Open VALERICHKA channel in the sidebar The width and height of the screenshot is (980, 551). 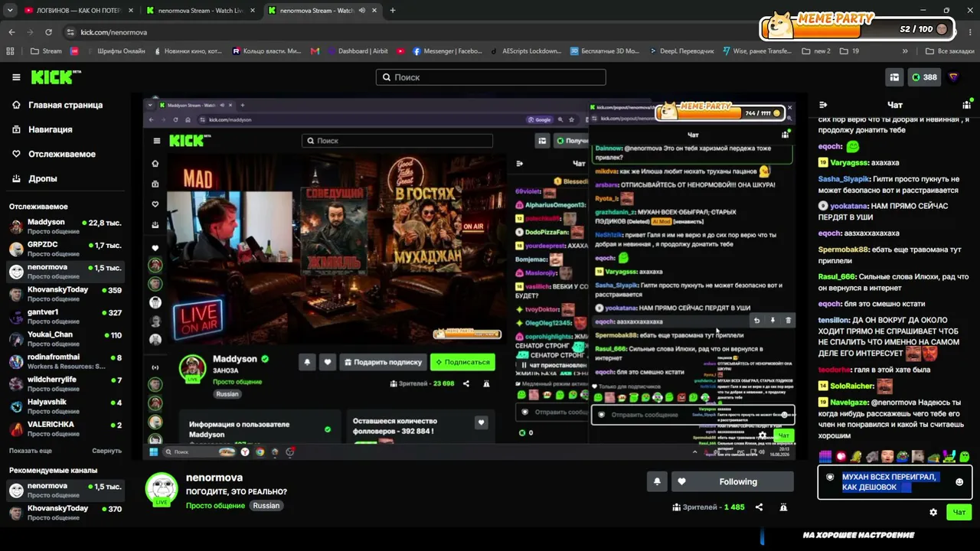pos(65,429)
